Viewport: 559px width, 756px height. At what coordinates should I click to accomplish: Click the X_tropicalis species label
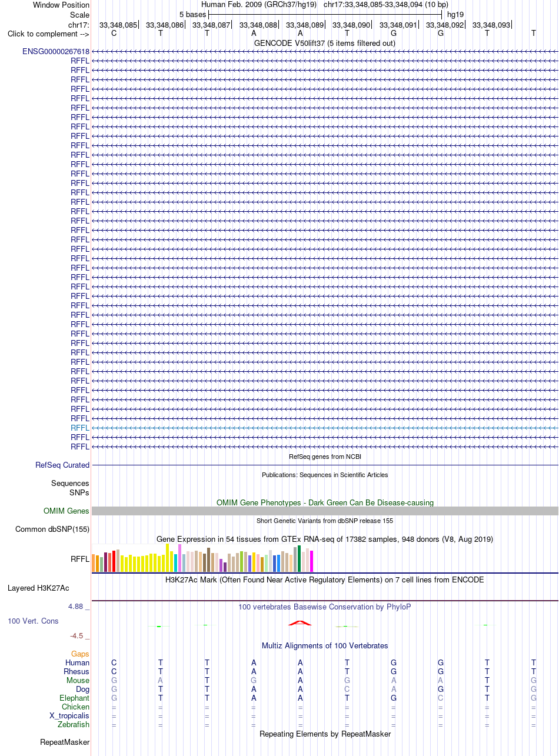tap(69, 715)
